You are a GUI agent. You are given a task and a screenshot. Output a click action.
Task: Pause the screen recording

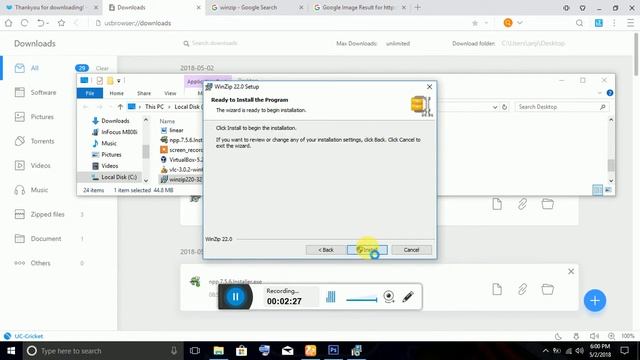pyautogui.click(x=235, y=297)
